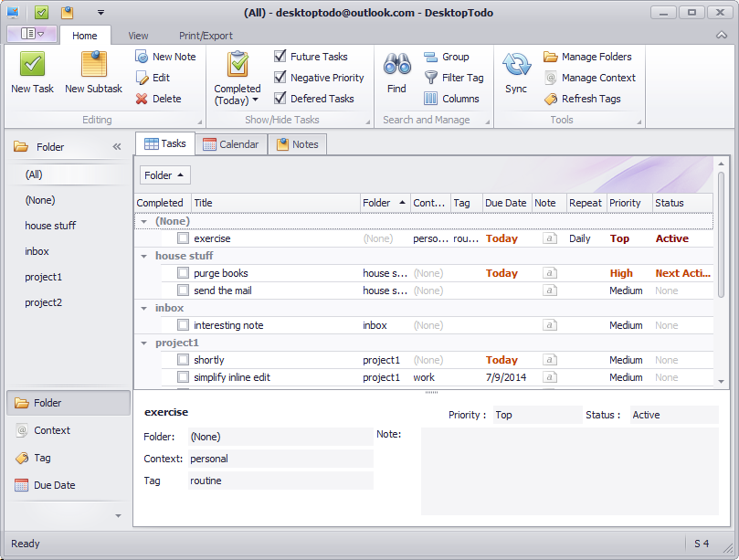Mark purge books as completed

point(183,273)
